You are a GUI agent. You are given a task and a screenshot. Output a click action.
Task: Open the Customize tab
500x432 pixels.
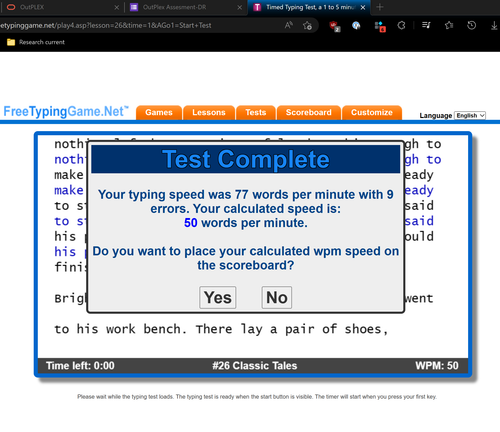[372, 112]
